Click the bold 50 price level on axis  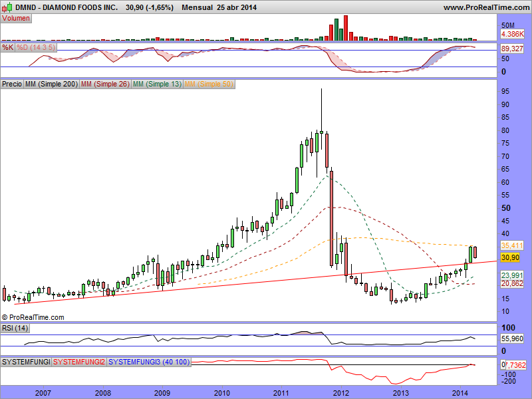coord(506,208)
